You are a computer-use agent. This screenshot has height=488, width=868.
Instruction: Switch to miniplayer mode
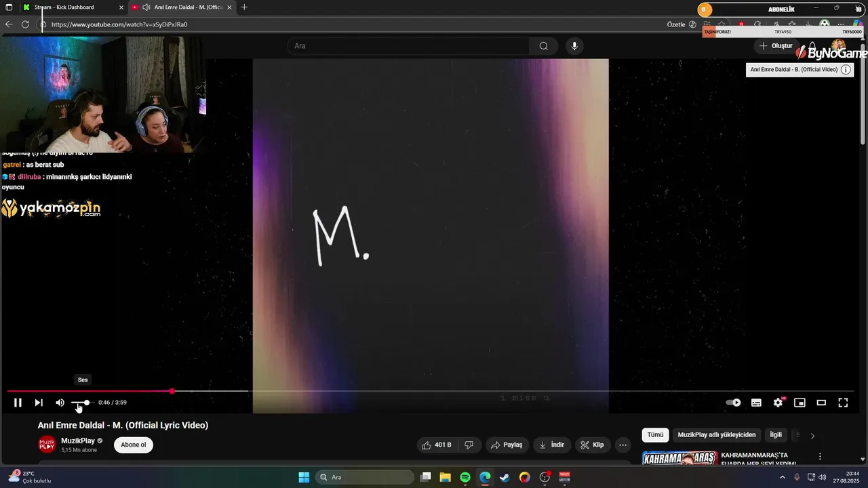click(x=800, y=403)
